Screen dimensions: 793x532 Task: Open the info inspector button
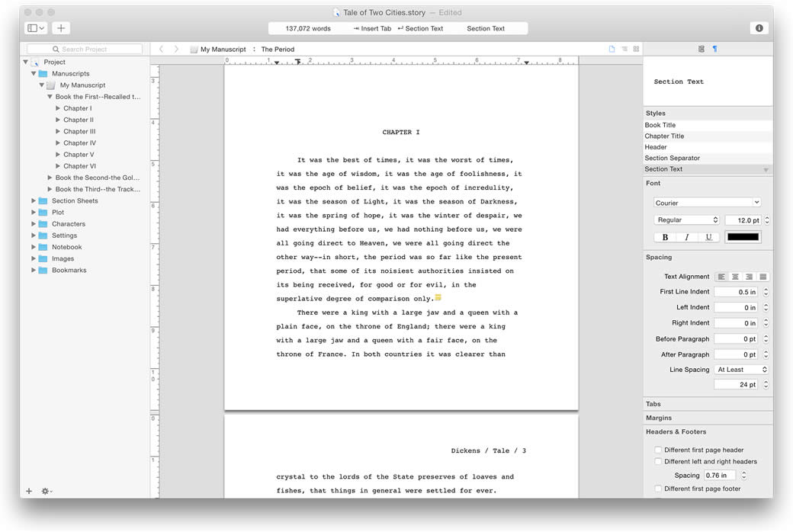tap(759, 28)
